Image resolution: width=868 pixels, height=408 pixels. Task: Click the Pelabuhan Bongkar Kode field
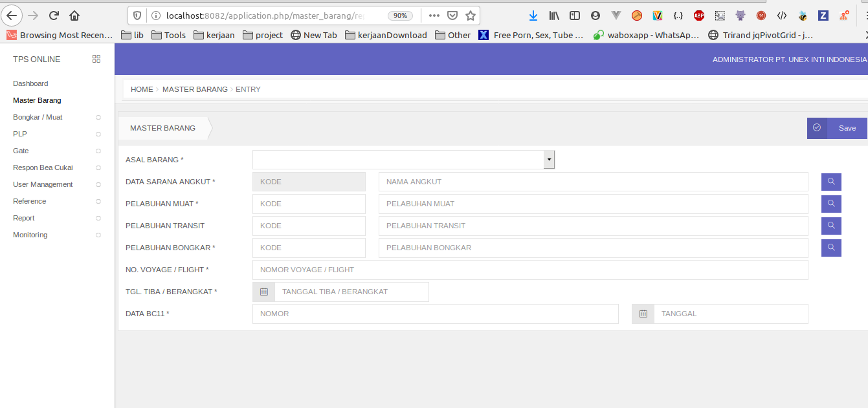coord(309,248)
